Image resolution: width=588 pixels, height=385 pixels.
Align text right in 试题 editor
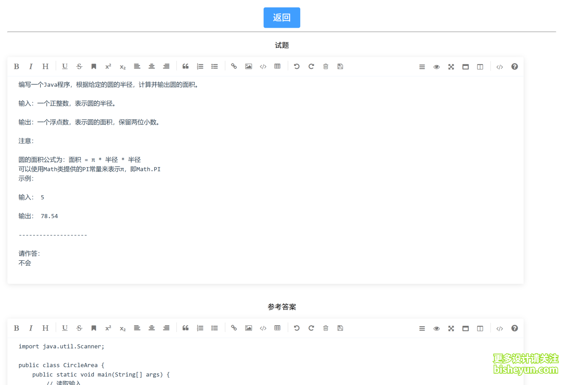tap(166, 66)
